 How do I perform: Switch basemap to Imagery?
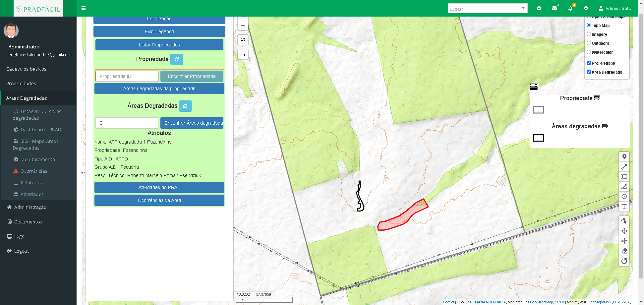[x=589, y=34]
